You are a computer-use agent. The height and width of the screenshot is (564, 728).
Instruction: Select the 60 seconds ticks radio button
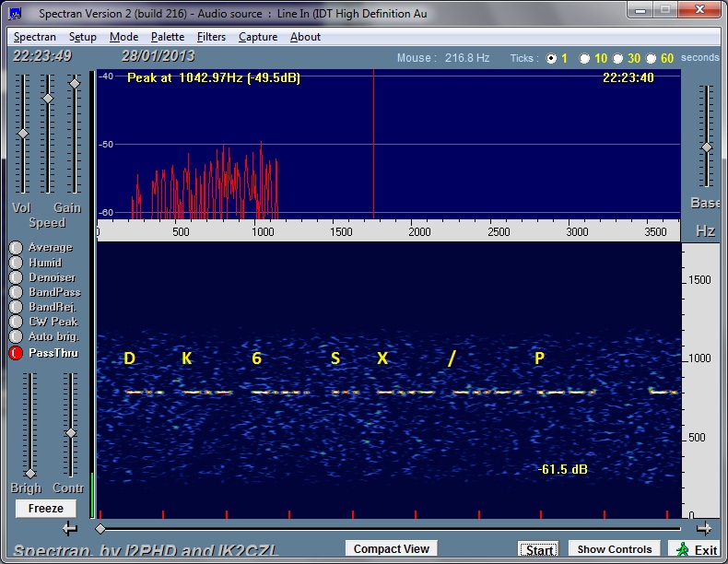click(x=651, y=58)
